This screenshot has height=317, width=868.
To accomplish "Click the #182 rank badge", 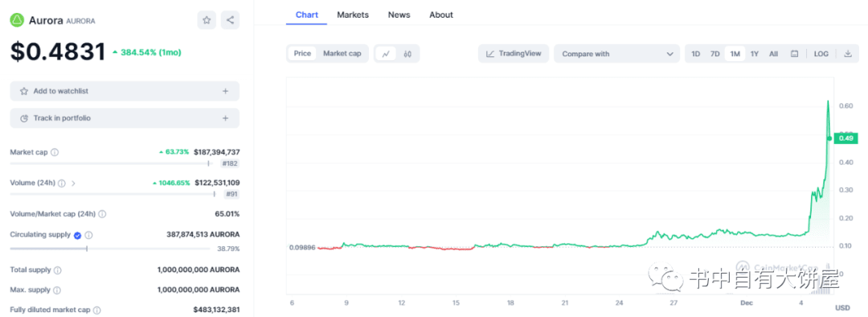I will (x=230, y=163).
